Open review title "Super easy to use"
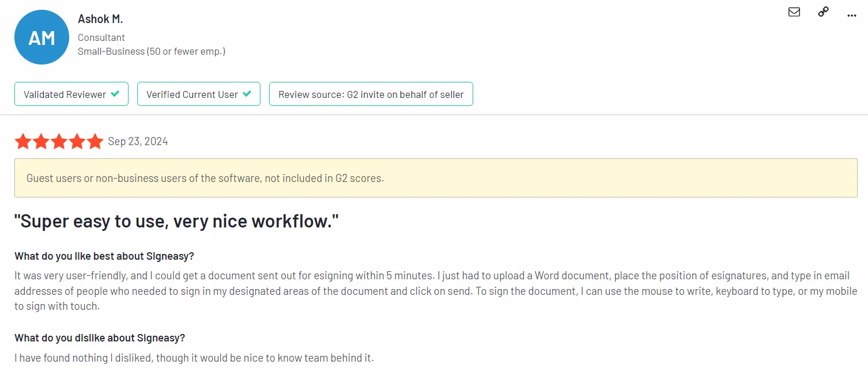 point(176,221)
